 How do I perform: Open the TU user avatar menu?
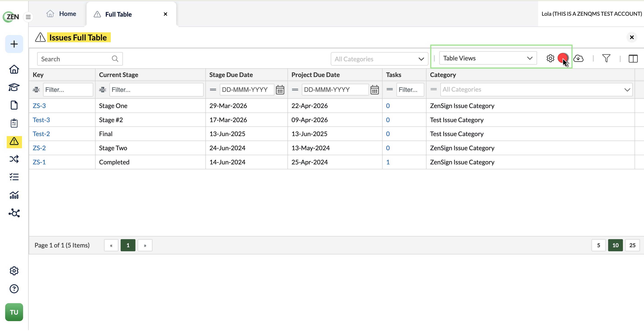click(x=14, y=312)
